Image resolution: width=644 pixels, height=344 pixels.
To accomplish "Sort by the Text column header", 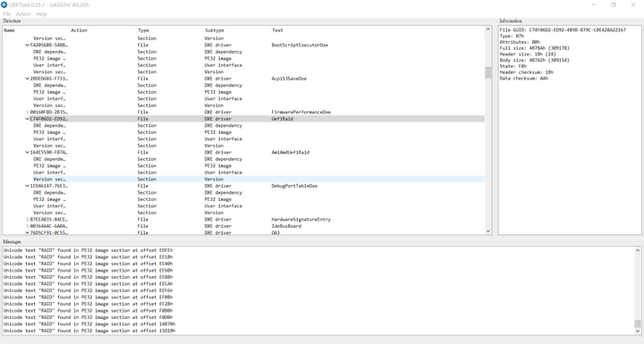I will coord(377,30).
